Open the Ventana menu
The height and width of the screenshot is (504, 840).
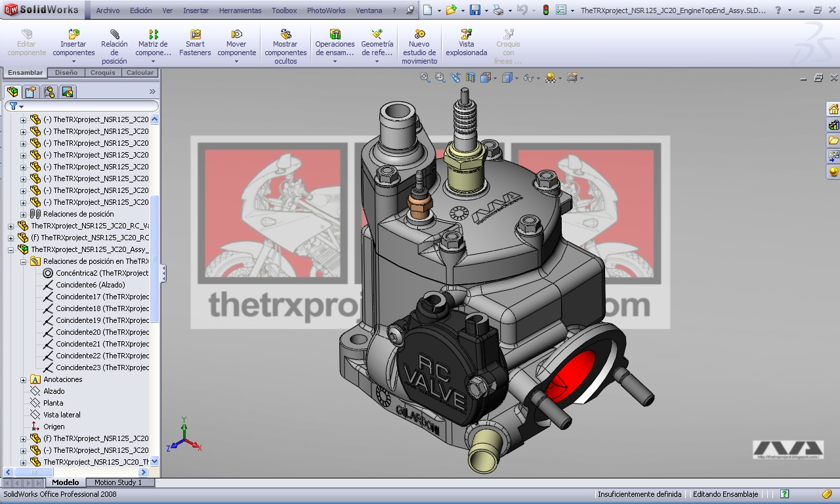click(369, 10)
